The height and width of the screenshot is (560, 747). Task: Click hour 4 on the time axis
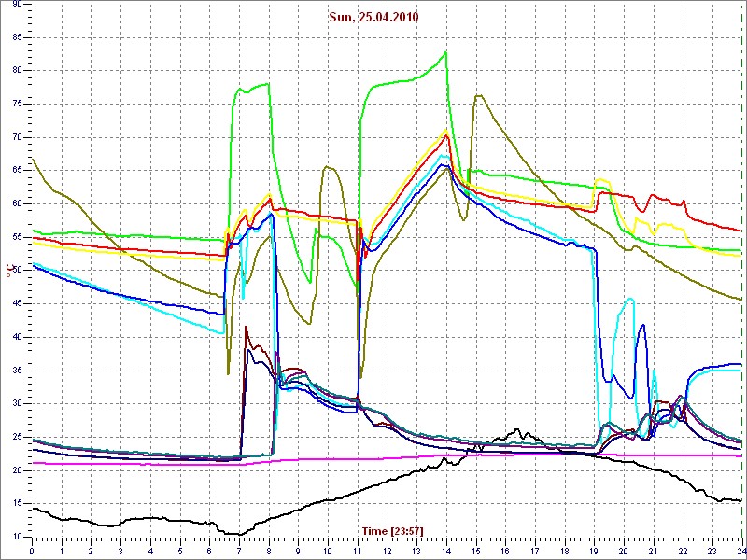coord(150,551)
